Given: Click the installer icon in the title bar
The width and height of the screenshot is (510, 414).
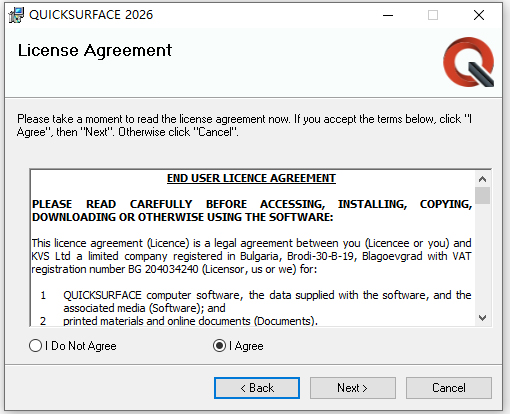Looking at the screenshot, I should 16,15.
